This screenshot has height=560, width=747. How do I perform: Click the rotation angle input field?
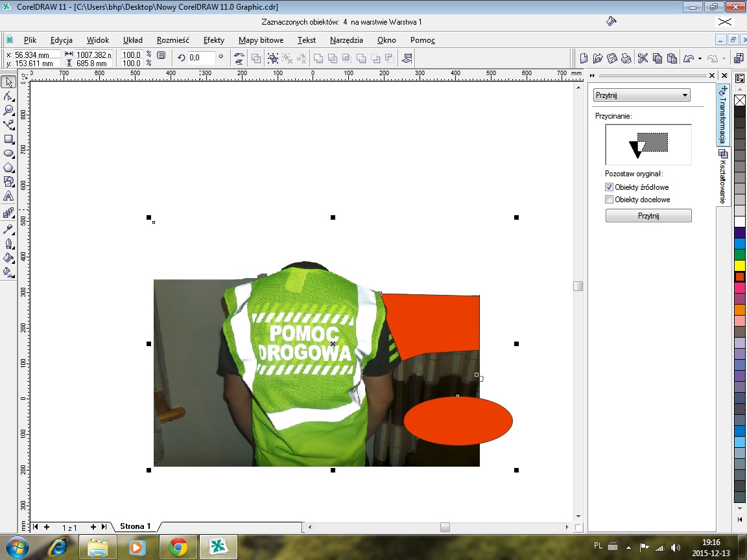tap(201, 58)
